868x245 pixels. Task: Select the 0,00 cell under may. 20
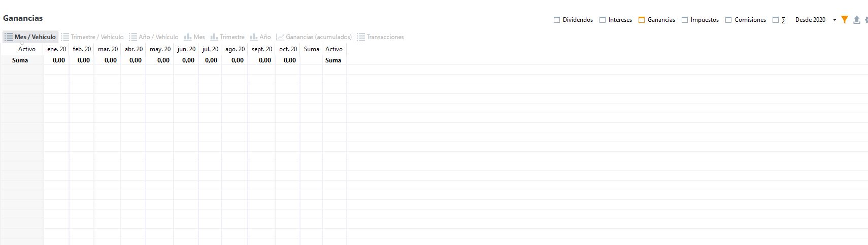click(x=160, y=60)
